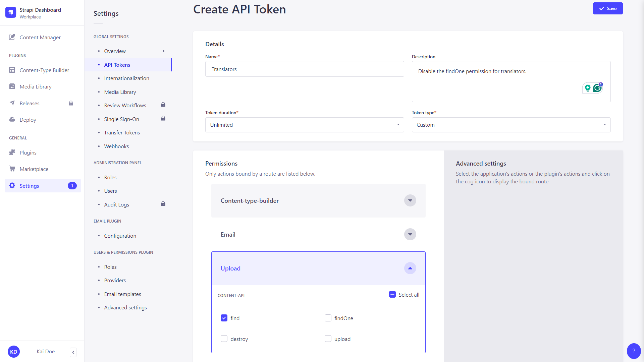Image resolution: width=644 pixels, height=362 pixels.
Task: Toggle Select all content-api permissions
Action: point(392,294)
